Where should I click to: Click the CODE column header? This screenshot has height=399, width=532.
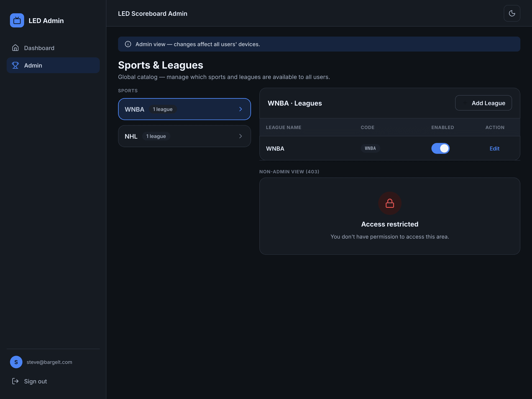[367, 127]
